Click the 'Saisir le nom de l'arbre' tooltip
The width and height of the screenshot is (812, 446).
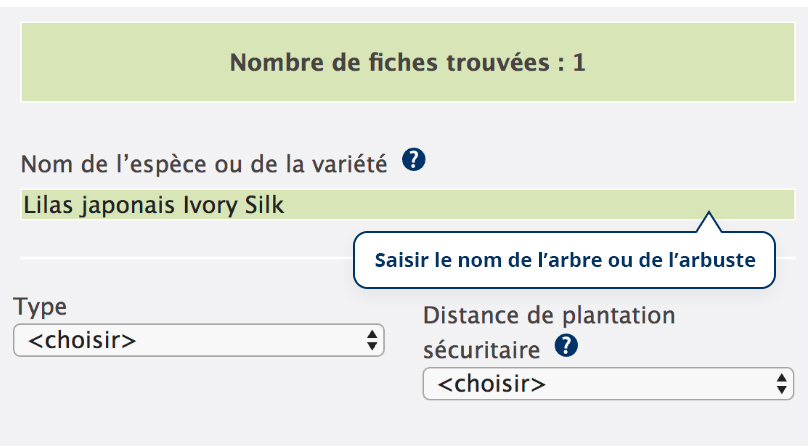click(565, 260)
